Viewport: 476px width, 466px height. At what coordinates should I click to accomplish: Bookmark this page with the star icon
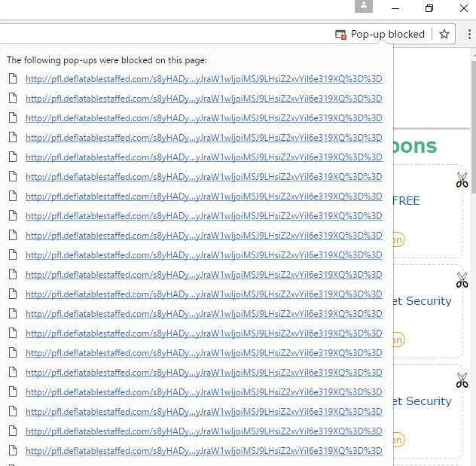[x=444, y=34]
